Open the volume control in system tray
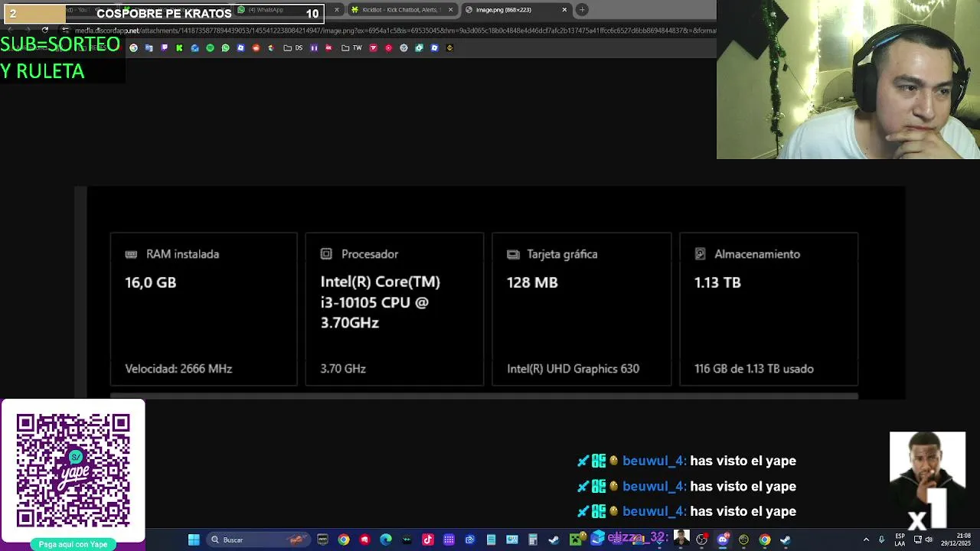This screenshot has width=980, height=551. pyautogui.click(x=929, y=540)
